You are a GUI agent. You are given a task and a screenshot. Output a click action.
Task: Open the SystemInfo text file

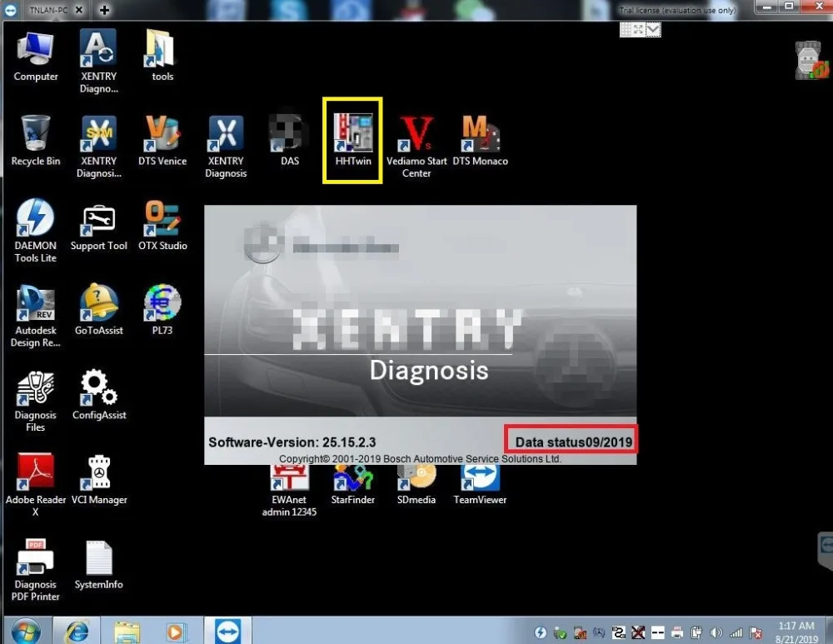click(x=99, y=563)
